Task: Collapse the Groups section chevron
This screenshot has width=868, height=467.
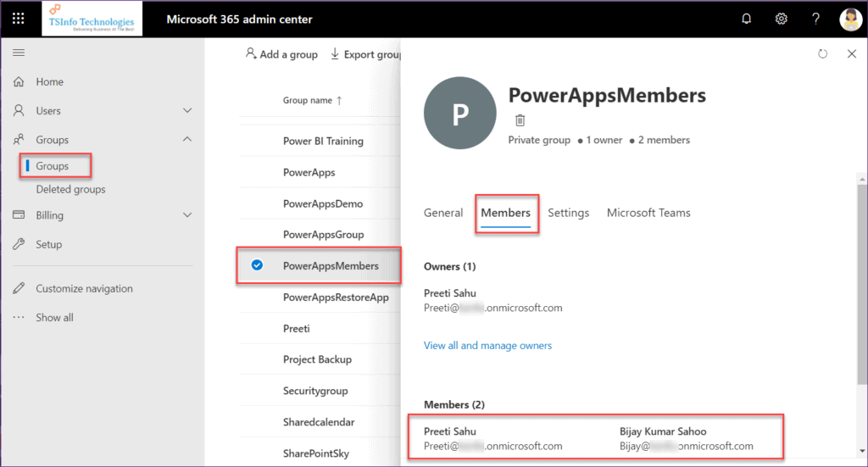Action: click(187, 140)
